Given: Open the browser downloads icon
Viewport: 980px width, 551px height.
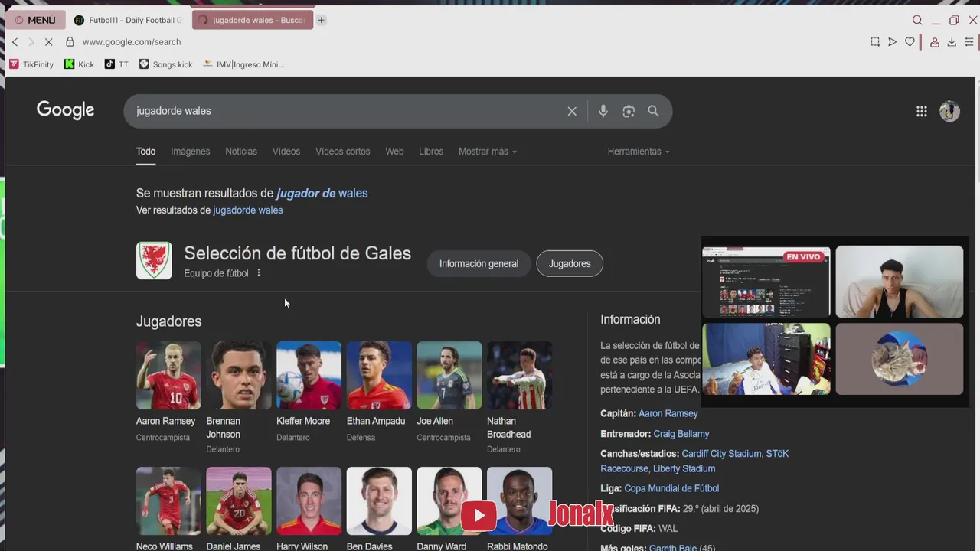Looking at the screenshot, I should coord(952,42).
